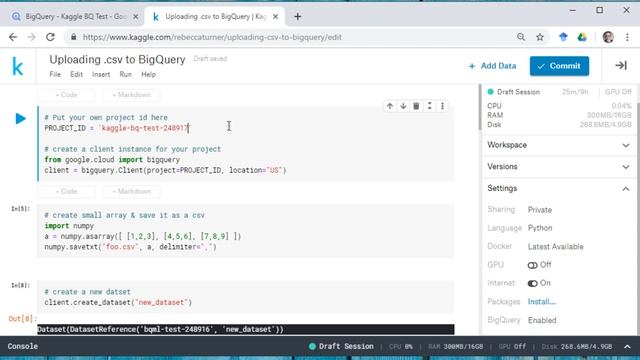
Task: Click the Python language setting
Action: 540,228
